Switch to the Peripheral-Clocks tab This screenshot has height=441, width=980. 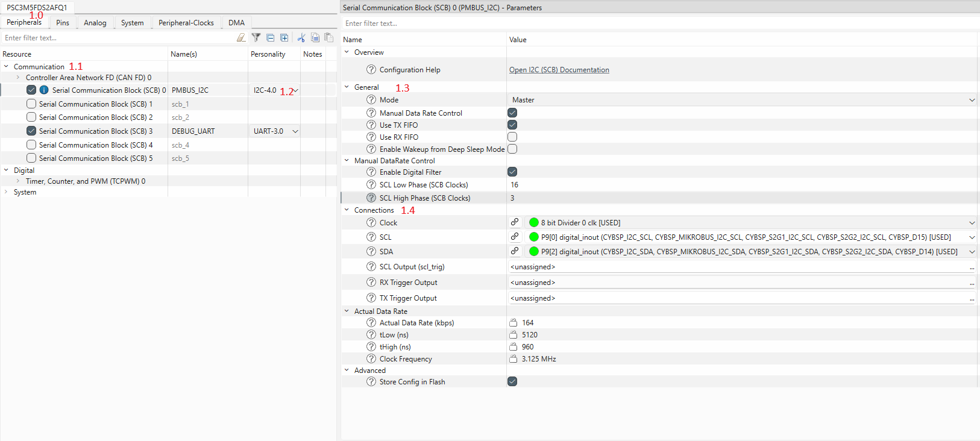pyautogui.click(x=186, y=22)
